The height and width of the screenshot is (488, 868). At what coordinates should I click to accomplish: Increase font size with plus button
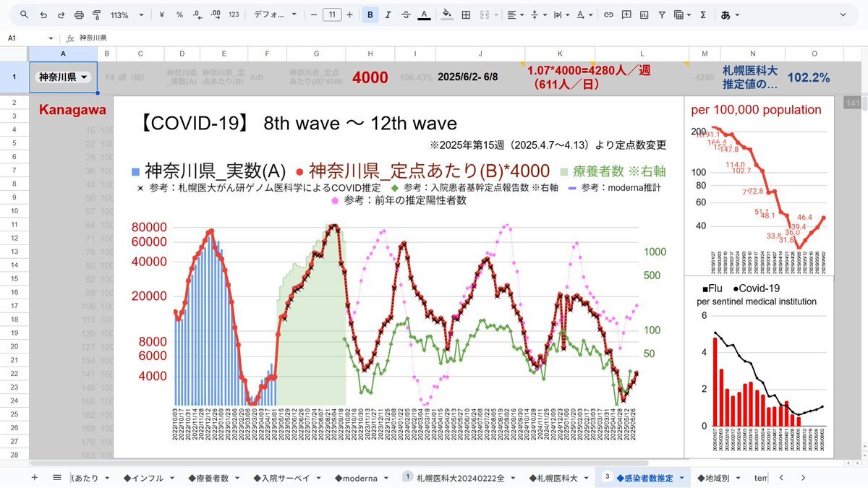click(x=350, y=14)
